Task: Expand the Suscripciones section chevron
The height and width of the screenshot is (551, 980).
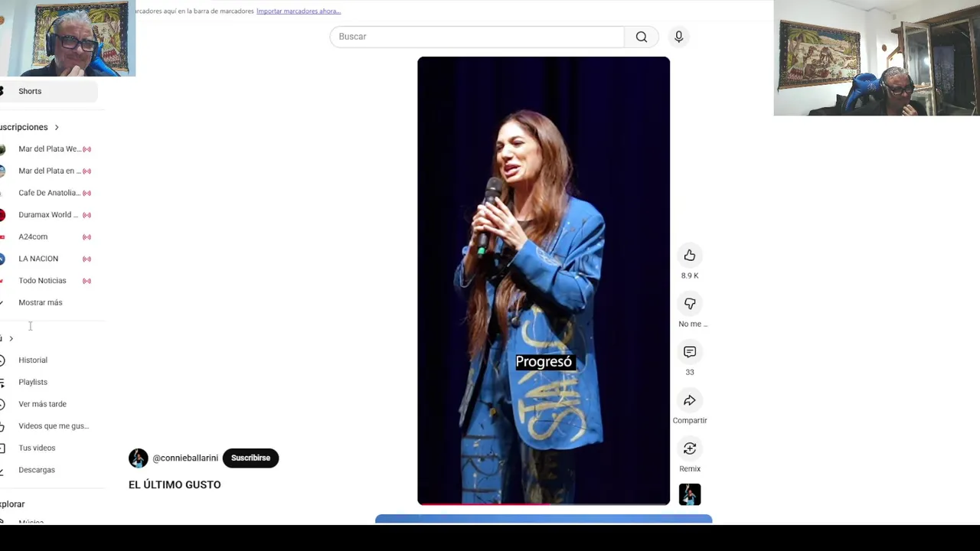Action: pyautogui.click(x=57, y=127)
